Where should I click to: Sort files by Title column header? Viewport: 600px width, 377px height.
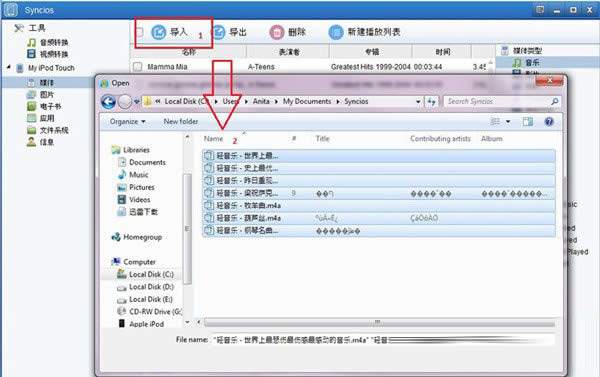[323, 139]
